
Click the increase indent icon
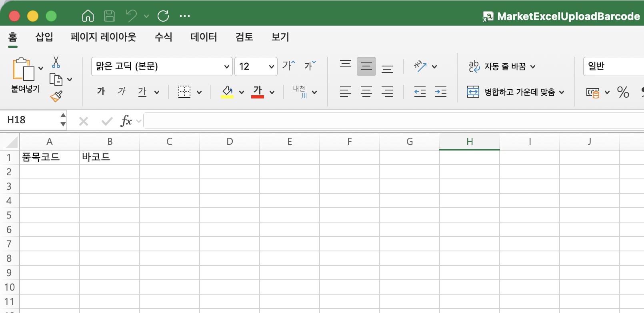coord(440,92)
